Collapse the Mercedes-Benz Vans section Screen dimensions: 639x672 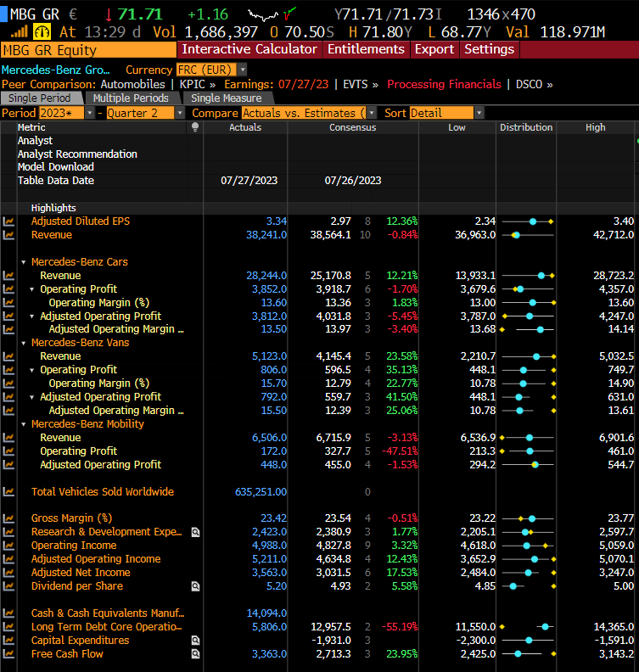coord(24,344)
